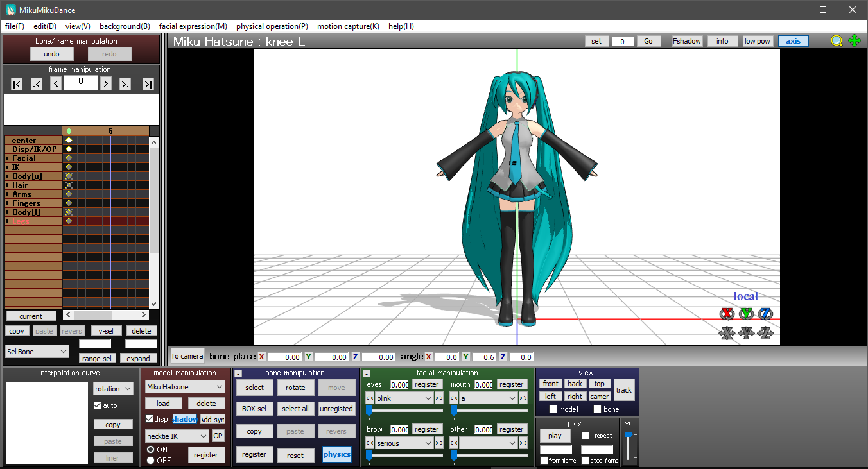
Task: Open the background(B) menu
Action: point(125,26)
